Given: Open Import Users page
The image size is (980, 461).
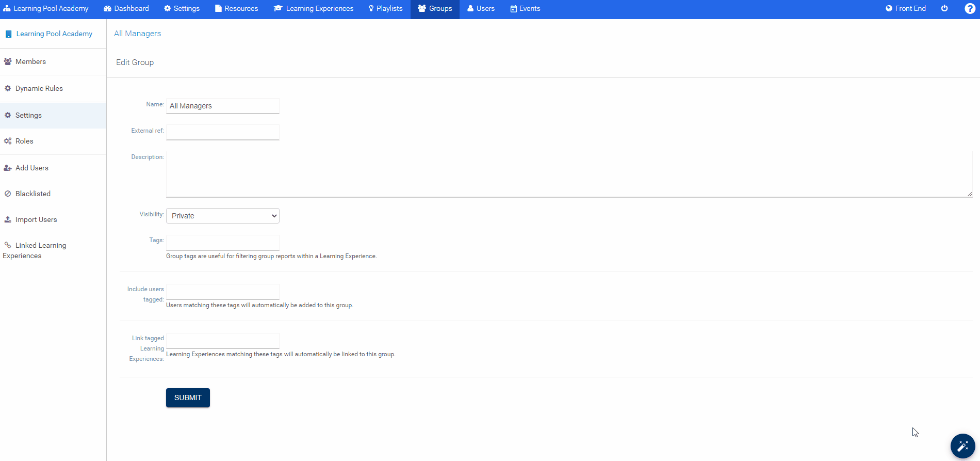Looking at the screenshot, I should (x=36, y=219).
